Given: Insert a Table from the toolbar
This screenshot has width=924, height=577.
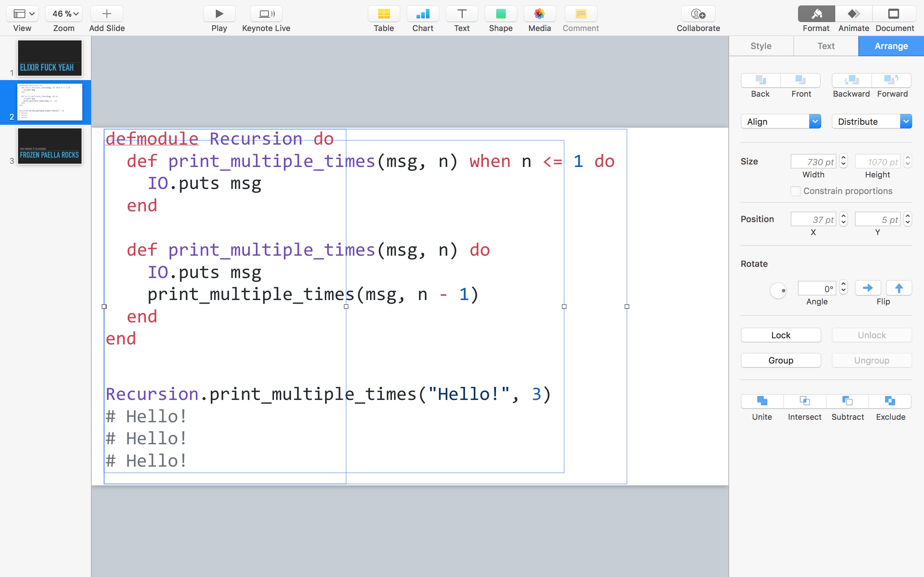Looking at the screenshot, I should pos(383,14).
